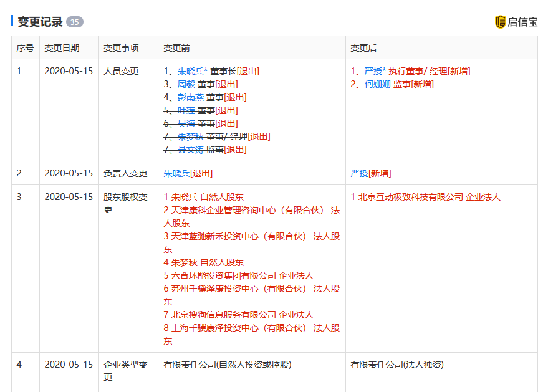
Task: Click 六合环能投资集团有限公司 entry
Action: (x=239, y=275)
